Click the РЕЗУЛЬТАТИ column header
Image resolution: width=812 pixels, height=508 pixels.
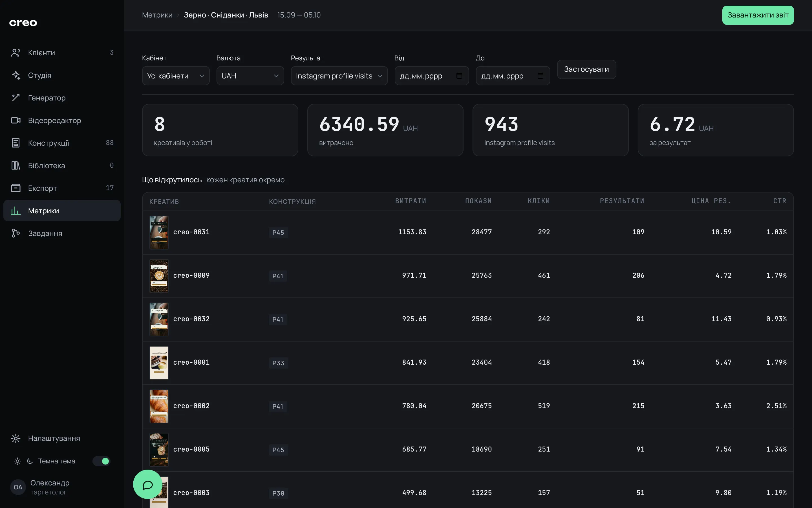point(622,201)
